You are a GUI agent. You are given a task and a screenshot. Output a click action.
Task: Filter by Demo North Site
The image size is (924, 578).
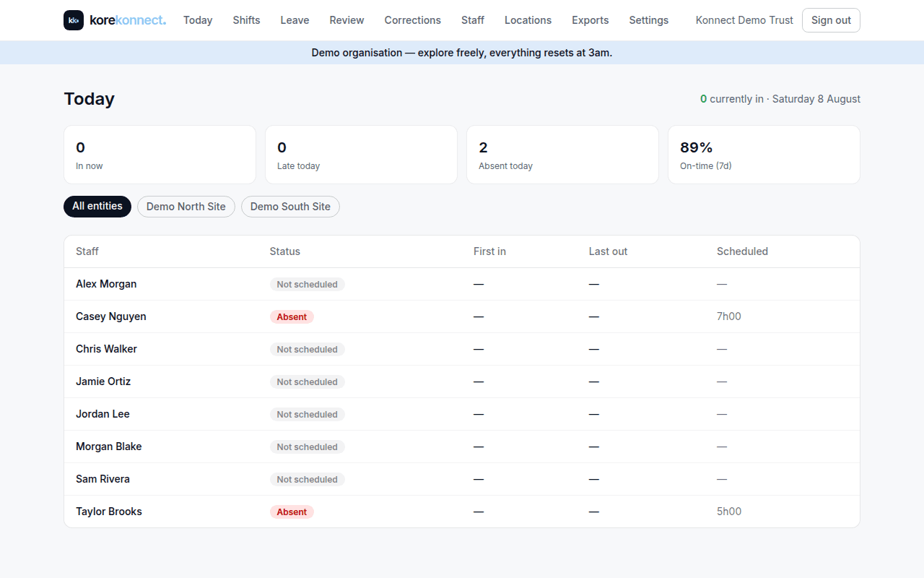pyautogui.click(x=186, y=207)
